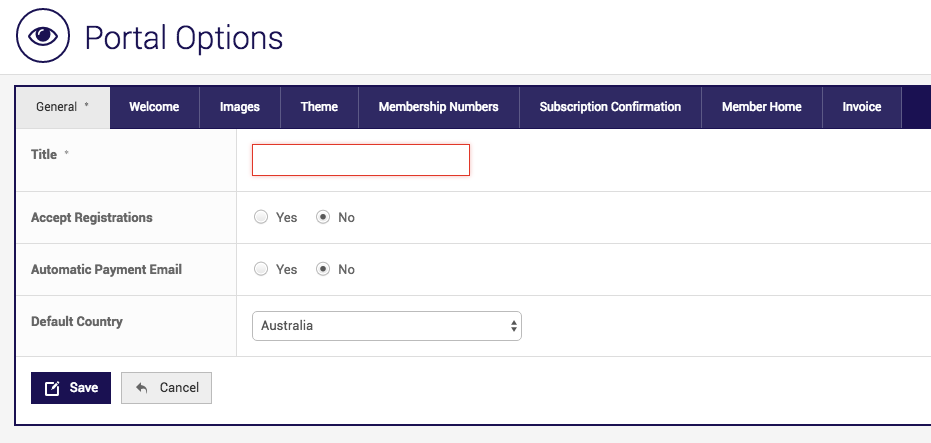Go to the Theme tab

coord(319,107)
